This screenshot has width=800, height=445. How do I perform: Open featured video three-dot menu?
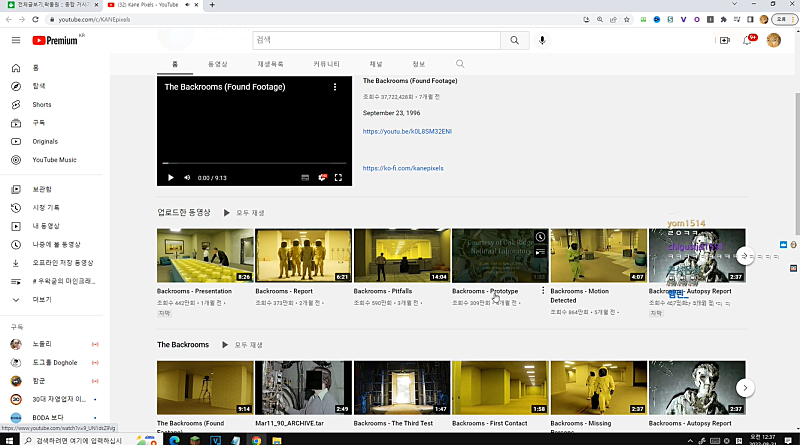tap(335, 87)
